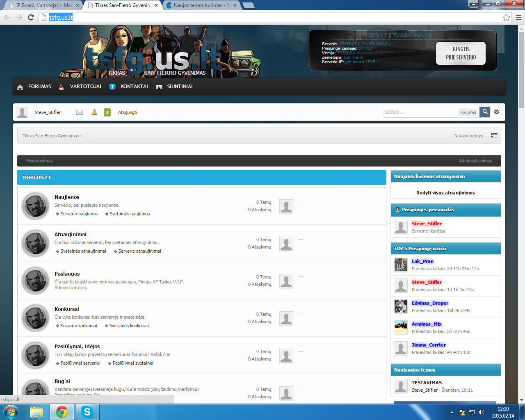Click Rodyti visus atnaujinimus link
This screenshot has width=525, height=420.
[445, 193]
